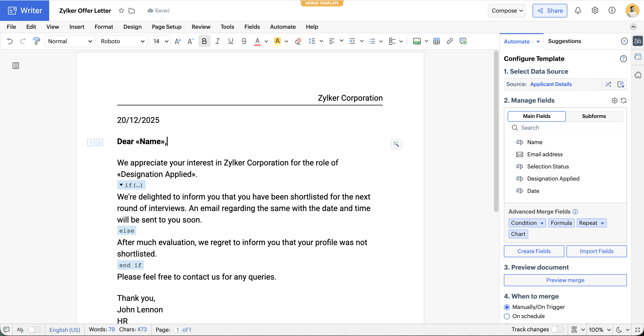Insert a table from toolbar
The height and width of the screenshot is (336, 644).
tap(437, 41)
